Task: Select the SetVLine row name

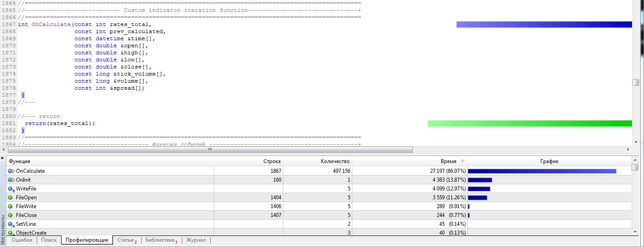Action: pyautogui.click(x=26, y=224)
